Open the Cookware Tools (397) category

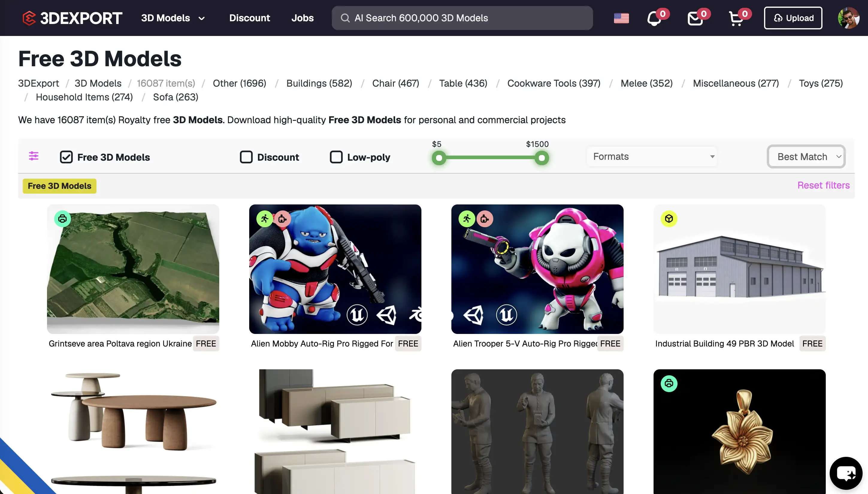(x=554, y=83)
